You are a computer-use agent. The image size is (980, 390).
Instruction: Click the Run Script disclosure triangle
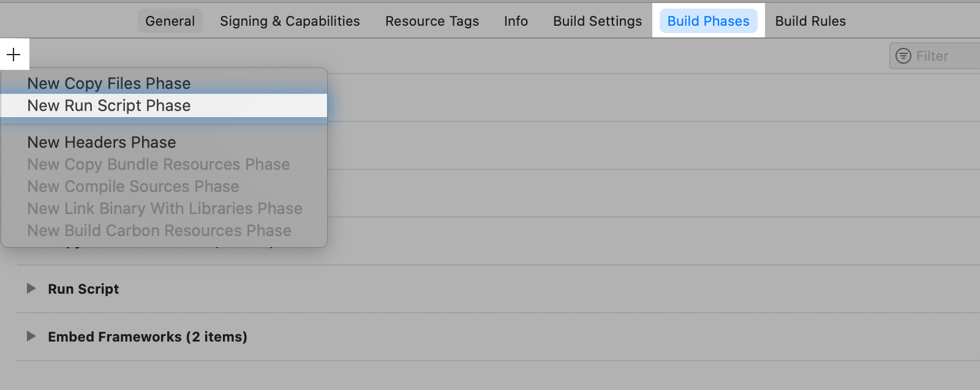[x=32, y=289]
